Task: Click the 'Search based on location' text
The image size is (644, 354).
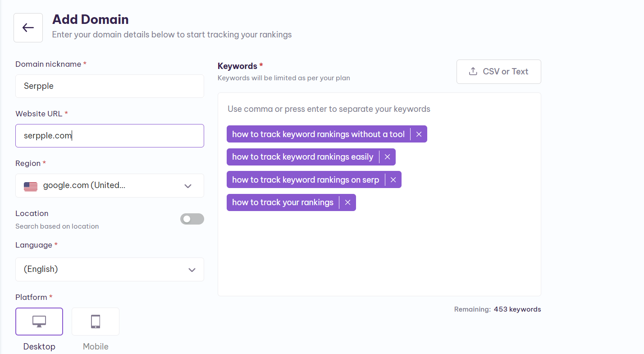Action: tap(57, 226)
